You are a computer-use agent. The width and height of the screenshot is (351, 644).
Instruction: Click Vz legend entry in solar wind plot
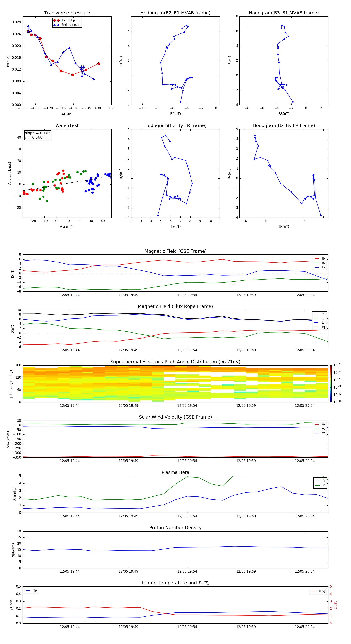320,433
